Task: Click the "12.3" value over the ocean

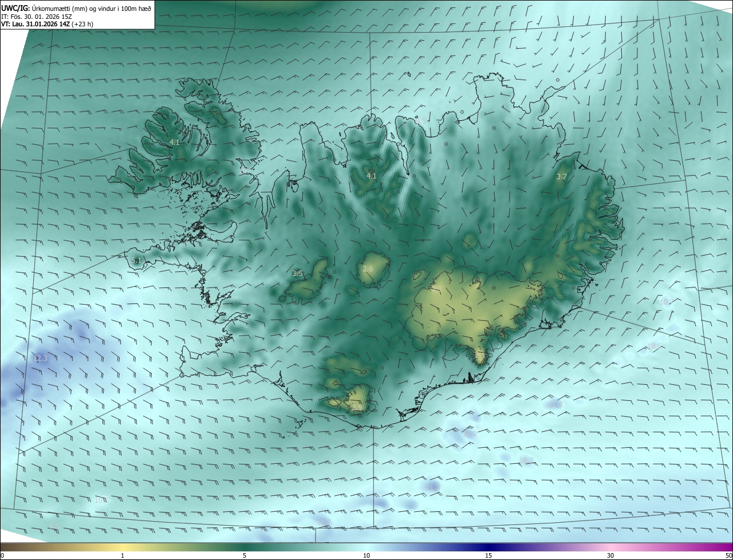Action: [x=40, y=358]
